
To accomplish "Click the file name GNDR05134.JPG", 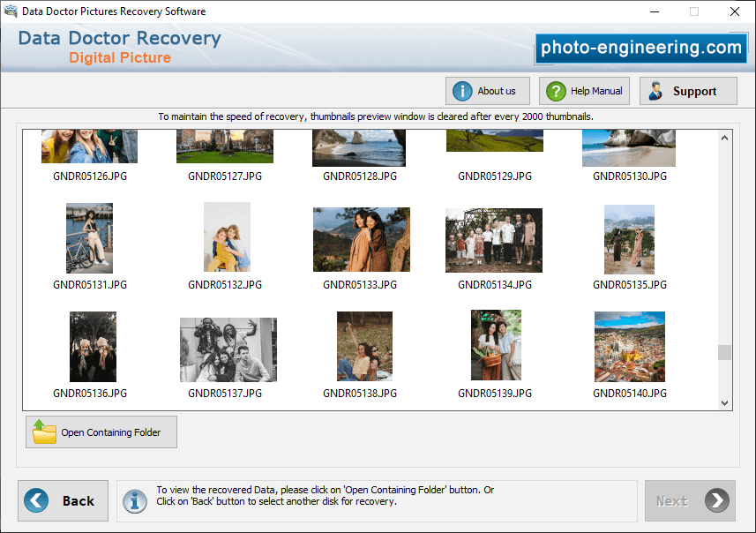I will coord(495,285).
